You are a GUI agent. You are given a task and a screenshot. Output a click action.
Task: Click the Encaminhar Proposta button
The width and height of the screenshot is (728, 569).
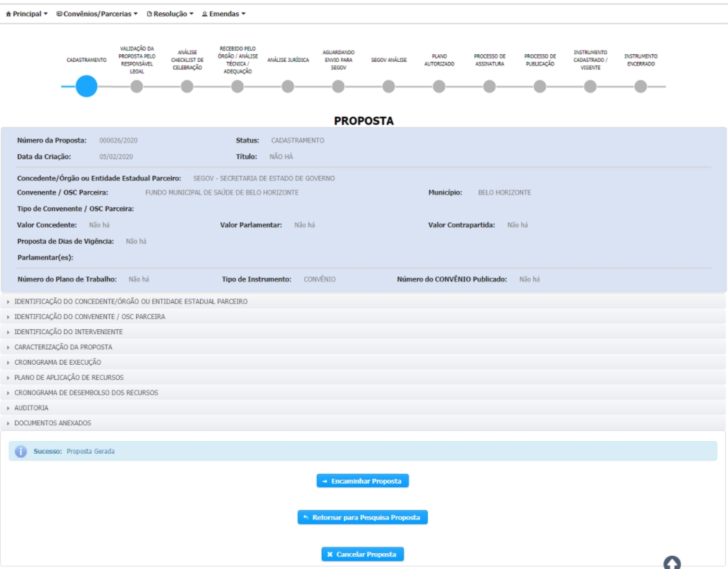[363, 481]
